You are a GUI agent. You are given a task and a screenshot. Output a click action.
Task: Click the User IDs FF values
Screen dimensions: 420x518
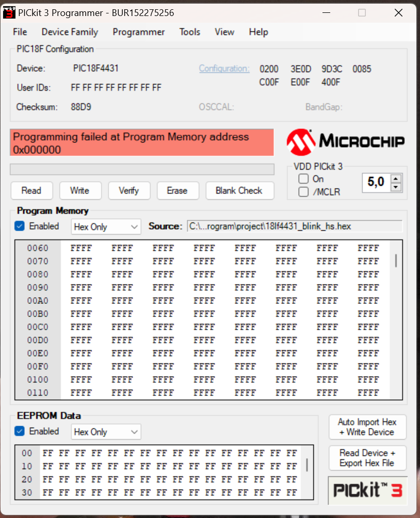pos(116,88)
